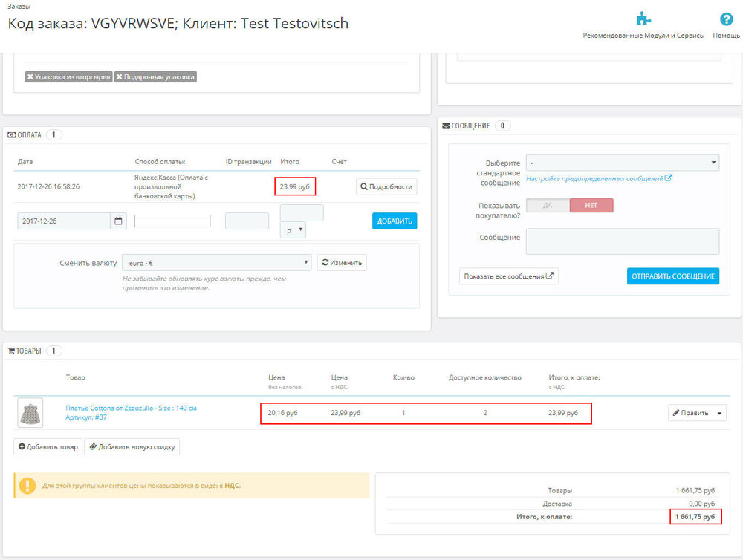The width and height of the screenshot is (743, 560).
Task: Click Яндекс.Касса payment method text
Action: (x=171, y=186)
